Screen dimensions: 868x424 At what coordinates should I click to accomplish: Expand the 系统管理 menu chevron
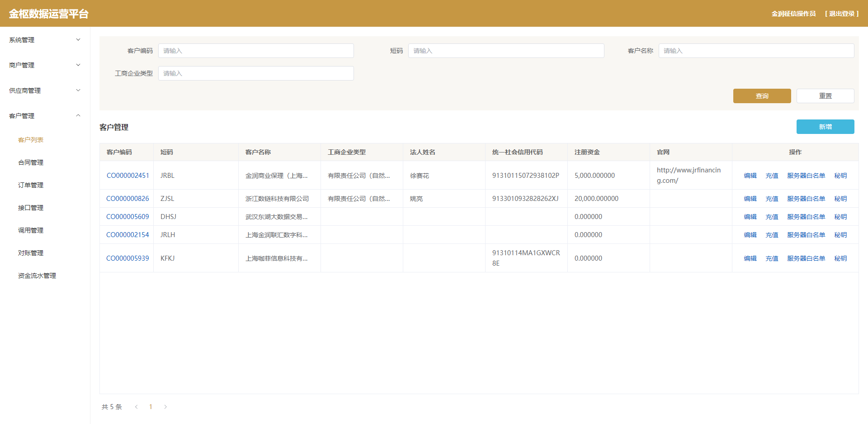[78, 40]
